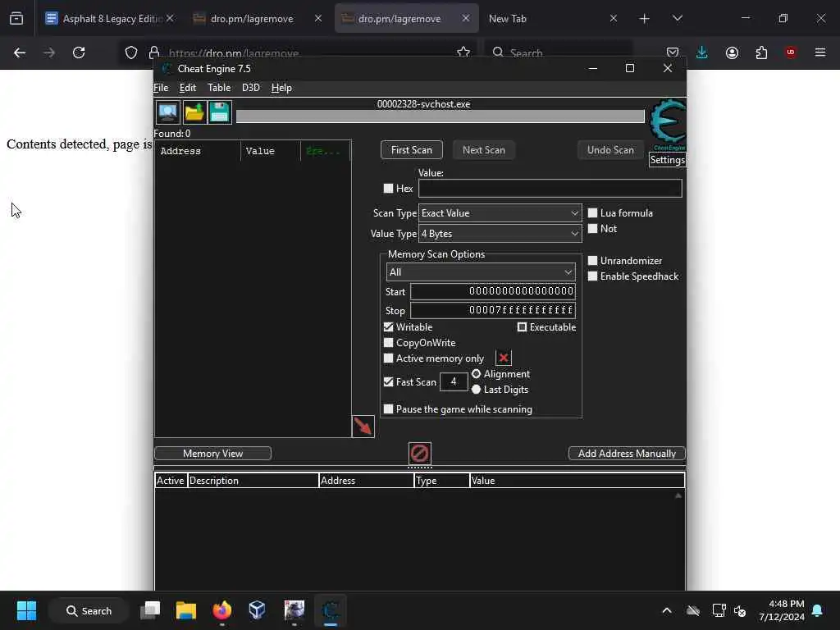The image size is (840, 630).
Task: Open Firefox hamburger application menu
Action: coord(820,52)
